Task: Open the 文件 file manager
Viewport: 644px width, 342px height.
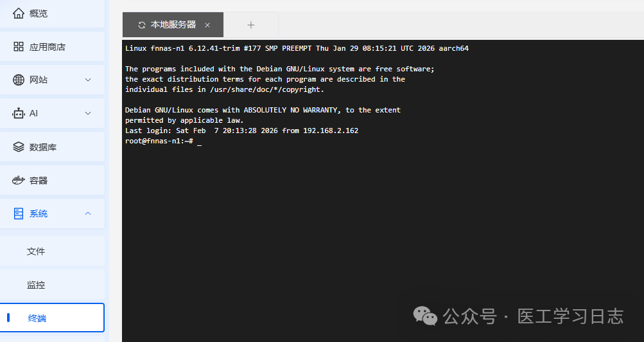Action: (36, 251)
